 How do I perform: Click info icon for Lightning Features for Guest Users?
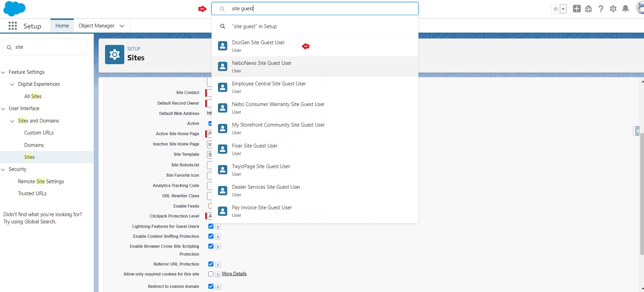pos(218,227)
